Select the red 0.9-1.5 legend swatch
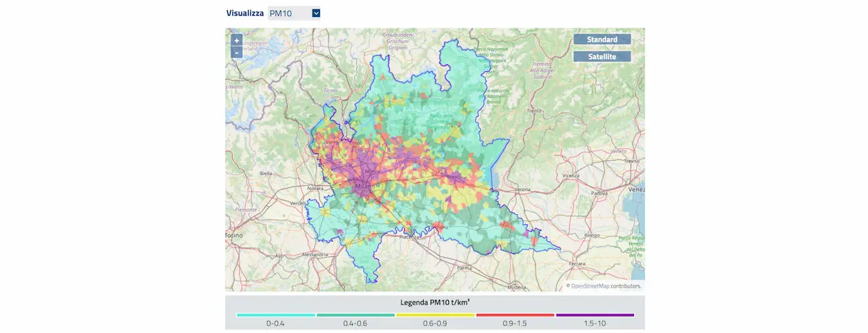 pos(515,315)
